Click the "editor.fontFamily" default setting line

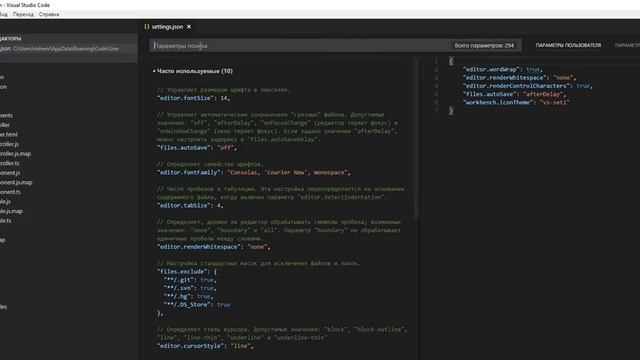click(x=253, y=173)
